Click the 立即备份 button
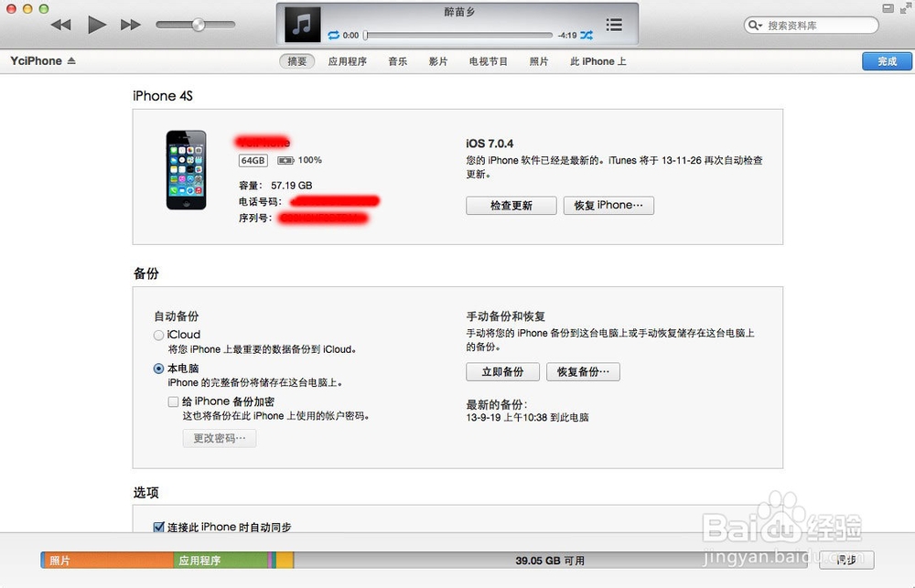Viewport: 915px width, 588px height. pos(502,371)
